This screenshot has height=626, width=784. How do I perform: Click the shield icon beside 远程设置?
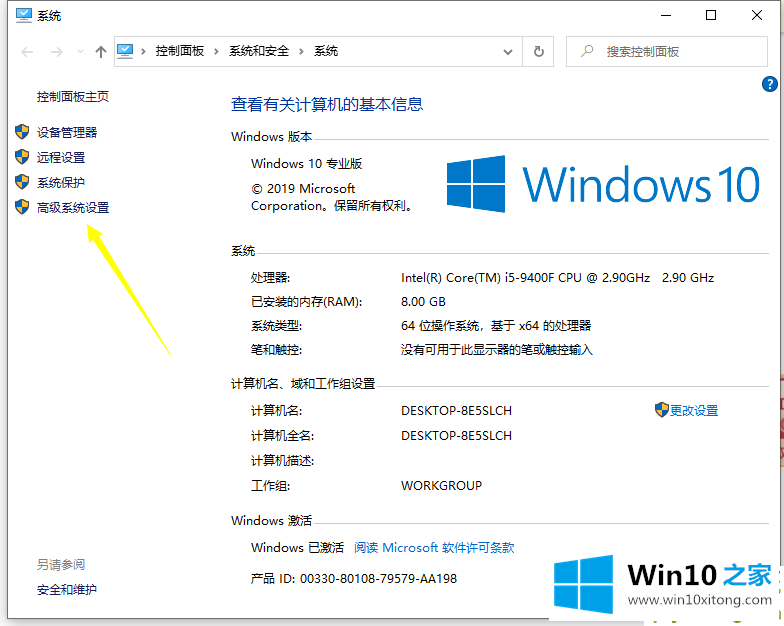coord(22,157)
